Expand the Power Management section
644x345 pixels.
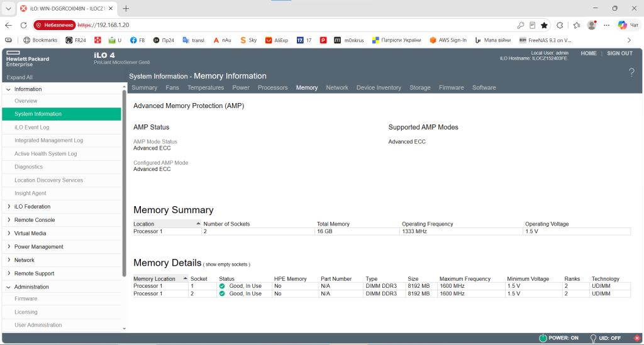9,246
